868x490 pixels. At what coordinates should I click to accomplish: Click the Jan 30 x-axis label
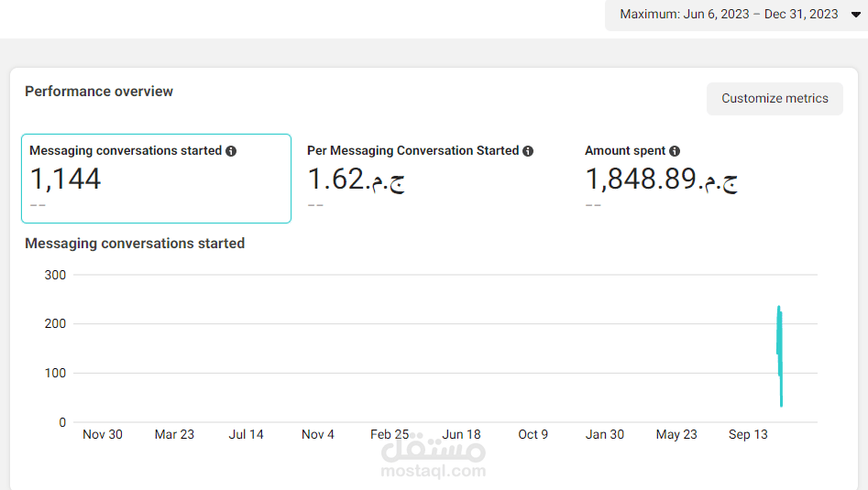click(605, 435)
